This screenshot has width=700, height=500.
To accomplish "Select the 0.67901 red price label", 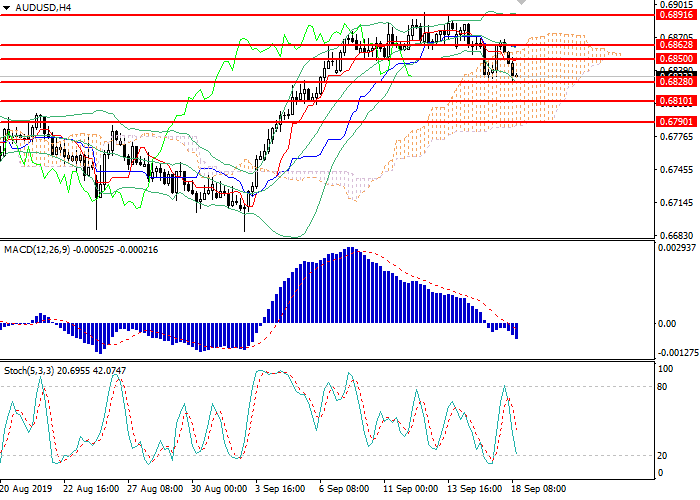I will tap(675, 121).
